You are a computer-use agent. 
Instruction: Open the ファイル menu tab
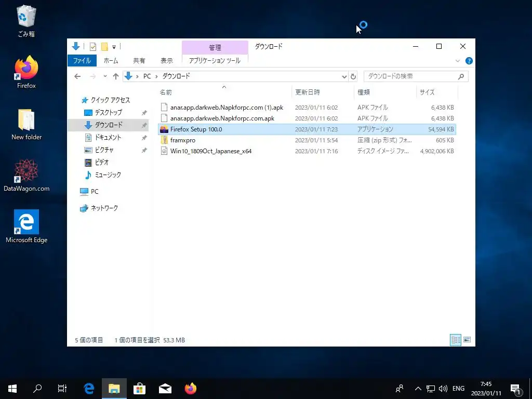(82, 60)
